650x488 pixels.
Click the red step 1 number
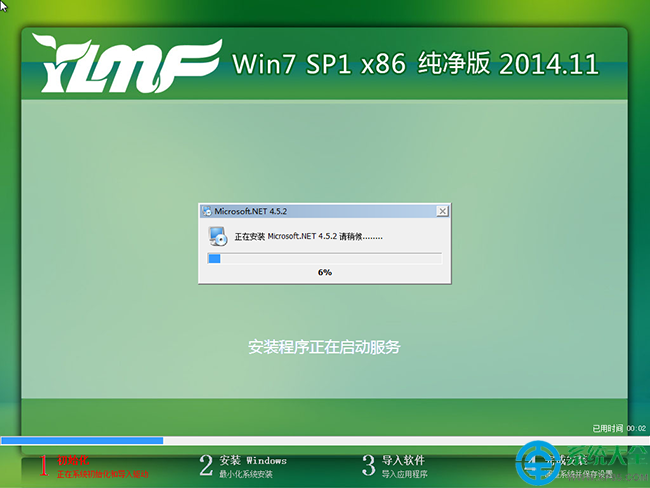tap(43, 465)
